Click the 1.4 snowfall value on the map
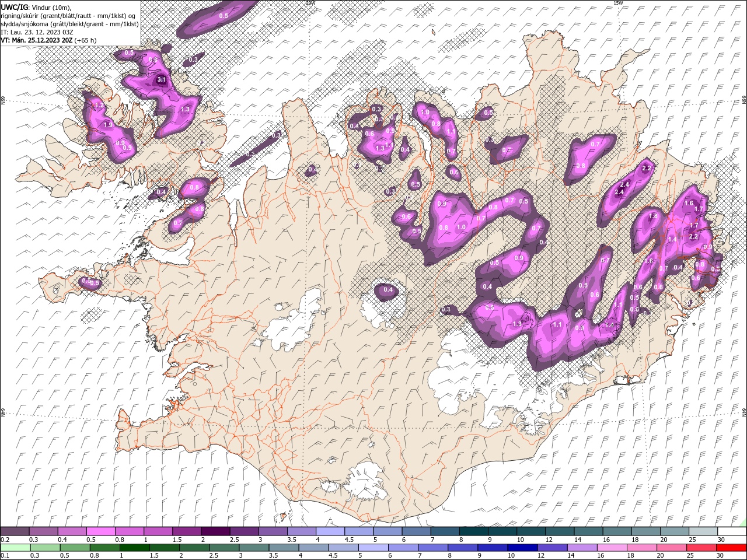 tap(672, 240)
